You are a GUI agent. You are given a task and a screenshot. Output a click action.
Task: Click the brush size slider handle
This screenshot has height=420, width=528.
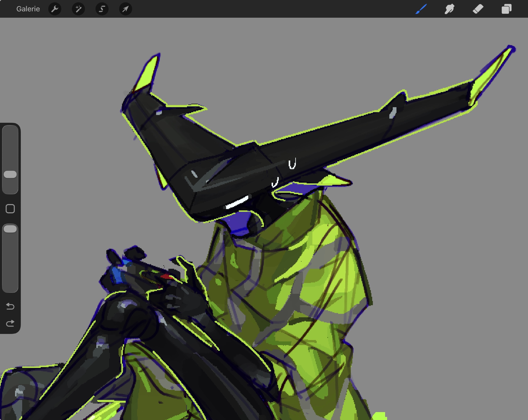[10, 174]
